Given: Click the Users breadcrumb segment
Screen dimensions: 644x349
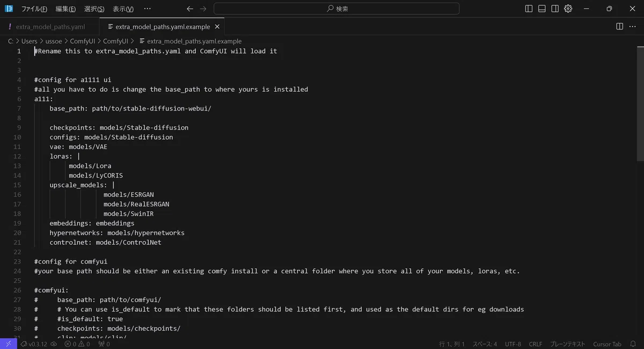Looking at the screenshot, I should coord(30,41).
